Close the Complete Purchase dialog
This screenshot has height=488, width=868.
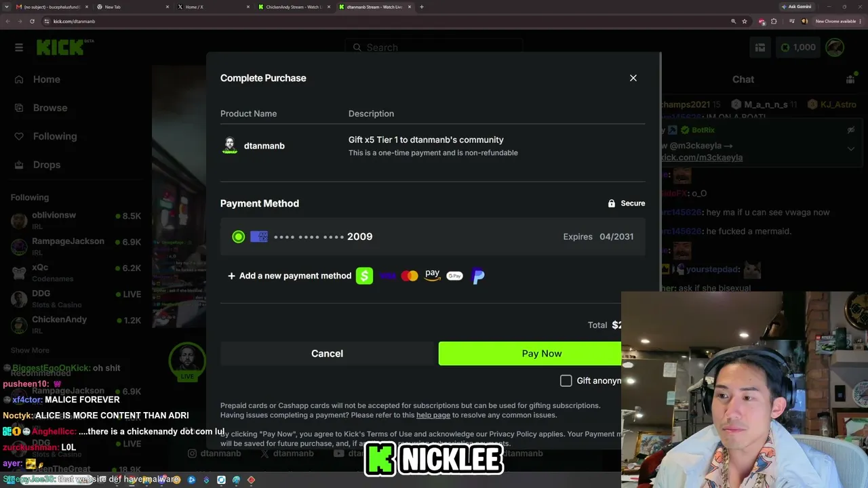coord(633,78)
